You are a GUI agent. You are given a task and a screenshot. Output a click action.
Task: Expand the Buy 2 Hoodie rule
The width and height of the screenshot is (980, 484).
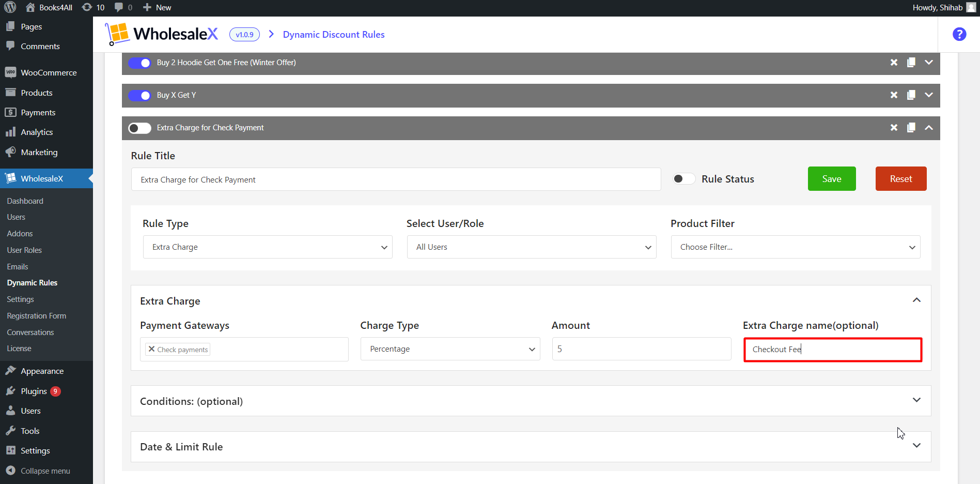[x=929, y=63]
